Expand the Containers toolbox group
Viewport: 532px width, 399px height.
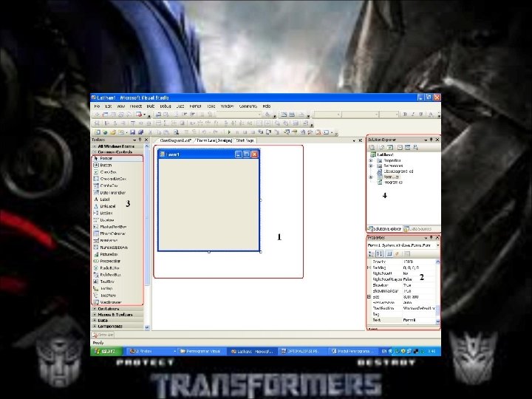(117, 309)
